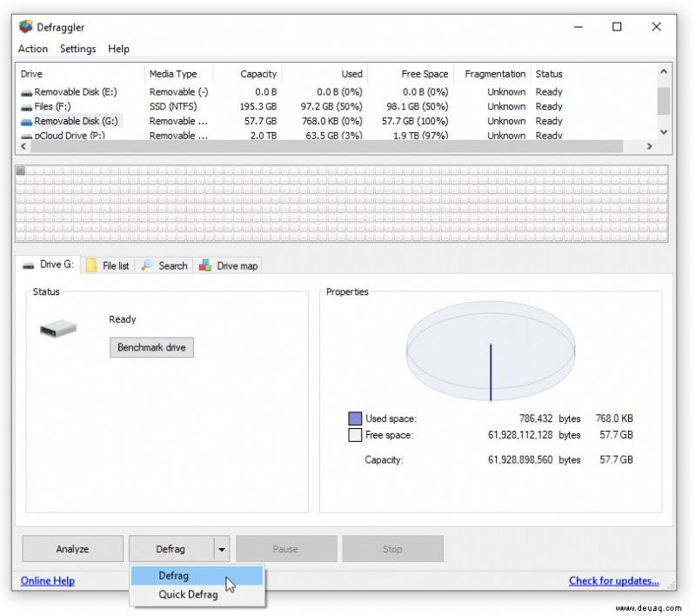Click the Used space color swatch

coord(355,418)
